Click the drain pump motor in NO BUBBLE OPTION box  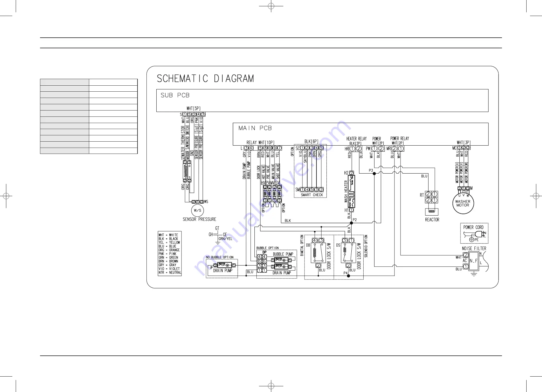tap(225, 265)
